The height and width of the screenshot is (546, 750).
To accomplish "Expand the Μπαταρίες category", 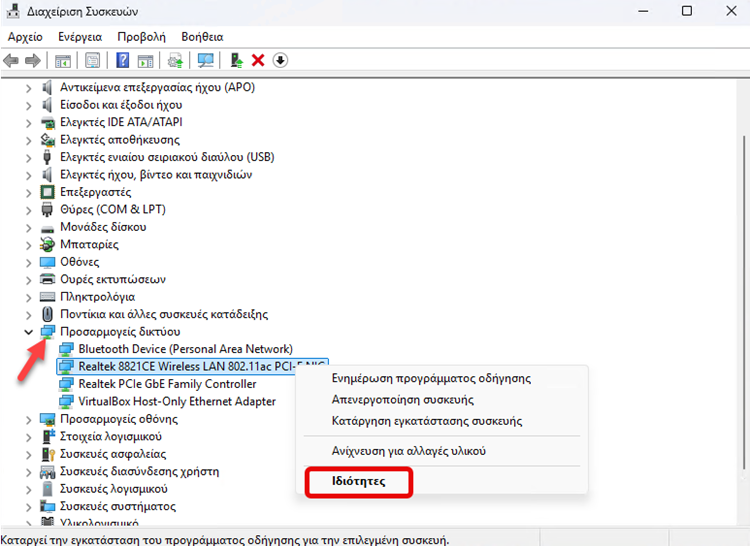I will click(27, 244).
